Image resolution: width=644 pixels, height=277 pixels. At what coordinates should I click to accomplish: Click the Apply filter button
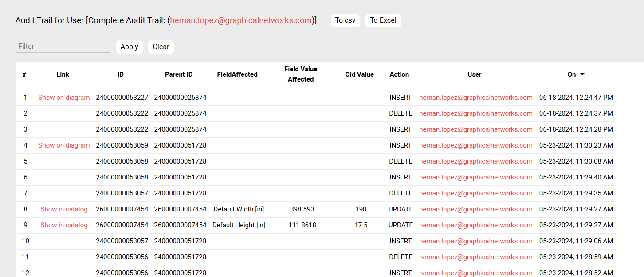click(129, 47)
